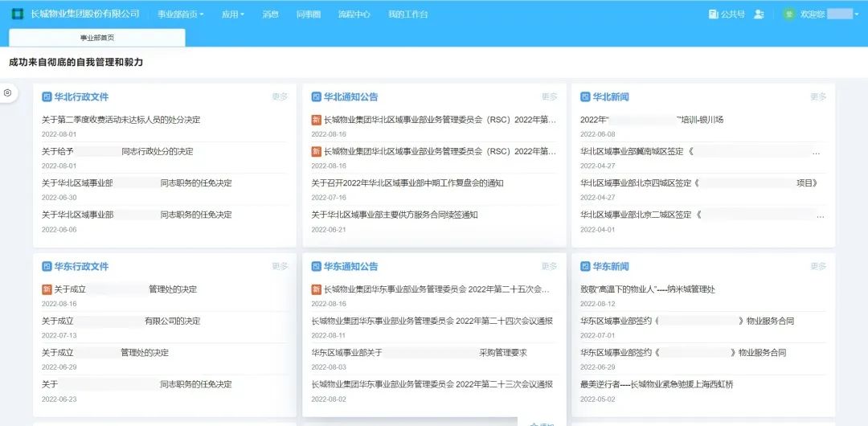Click the icon beside 华东通知公告 heading
The height and width of the screenshot is (426, 868).
click(316, 267)
